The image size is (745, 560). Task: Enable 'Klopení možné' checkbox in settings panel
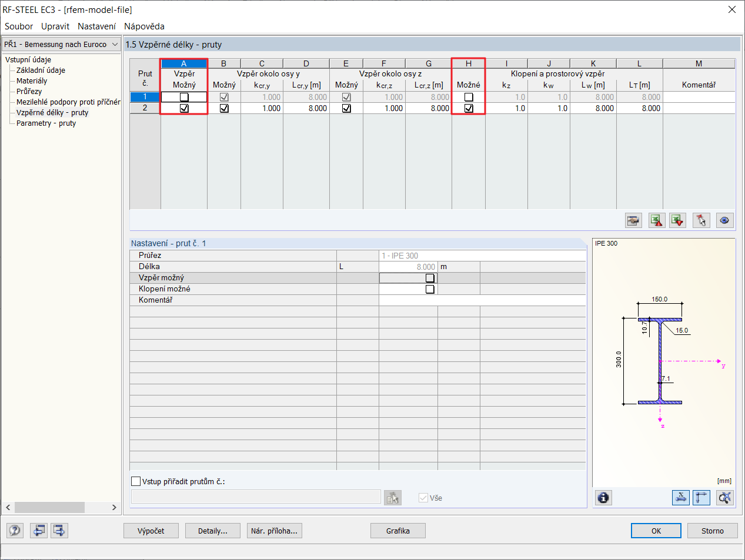(430, 289)
